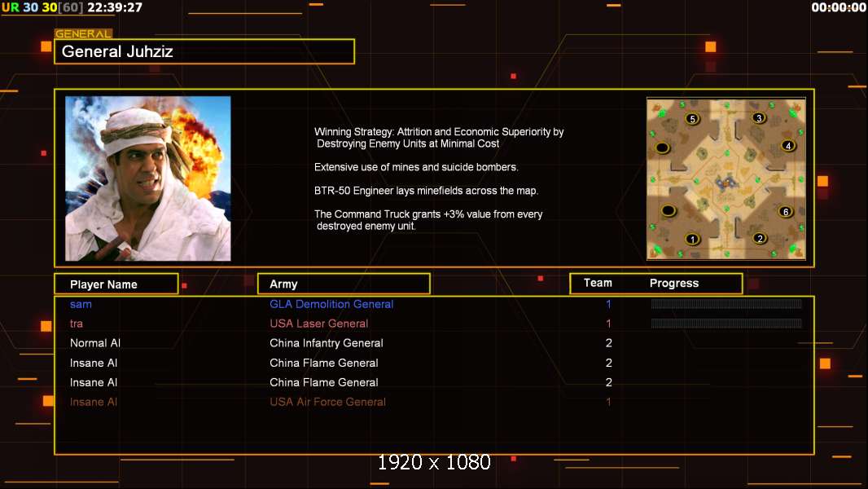Click the UR indicator in top-left overlay

[10, 7]
